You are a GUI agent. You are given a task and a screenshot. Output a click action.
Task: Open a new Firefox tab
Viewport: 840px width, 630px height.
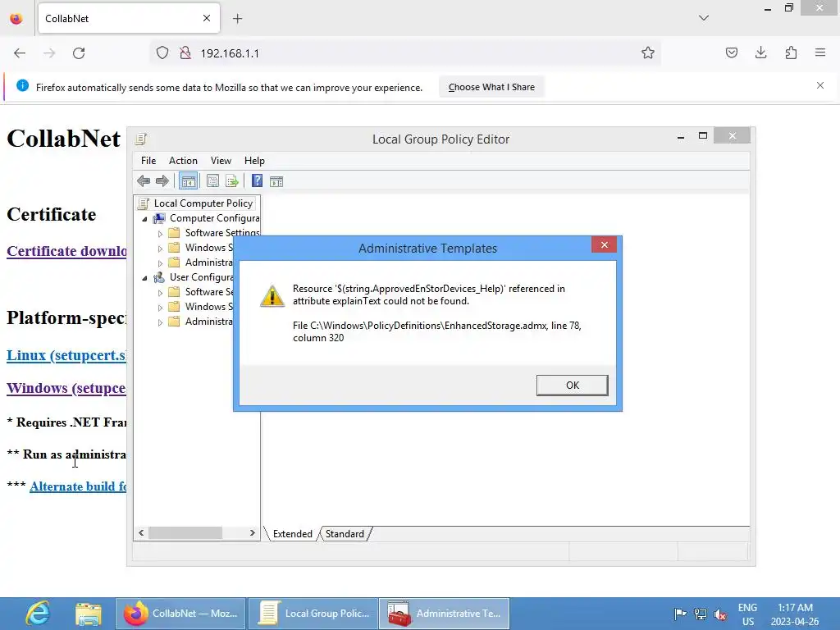[x=238, y=19]
